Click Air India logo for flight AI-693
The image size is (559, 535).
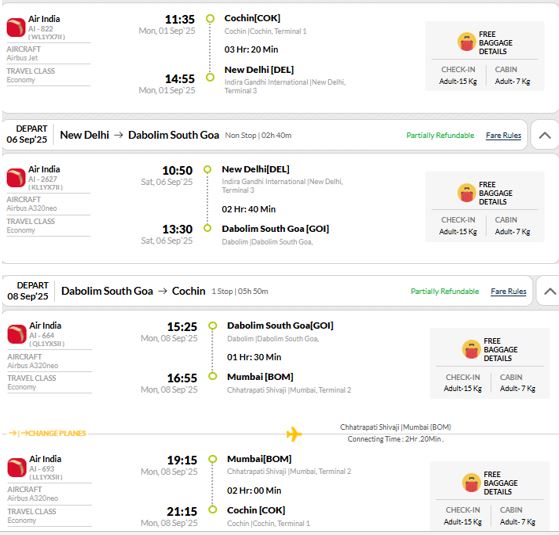[x=17, y=468]
